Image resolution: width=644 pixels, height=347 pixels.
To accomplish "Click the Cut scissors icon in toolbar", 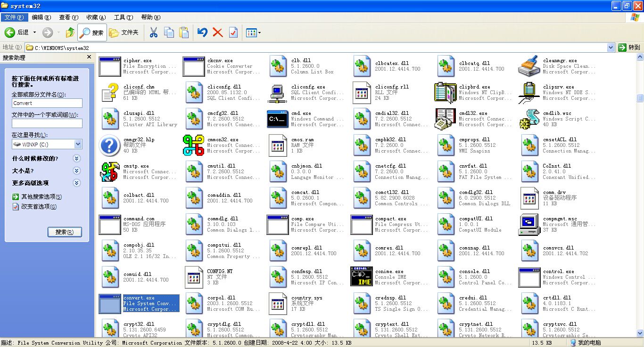I will click(153, 32).
